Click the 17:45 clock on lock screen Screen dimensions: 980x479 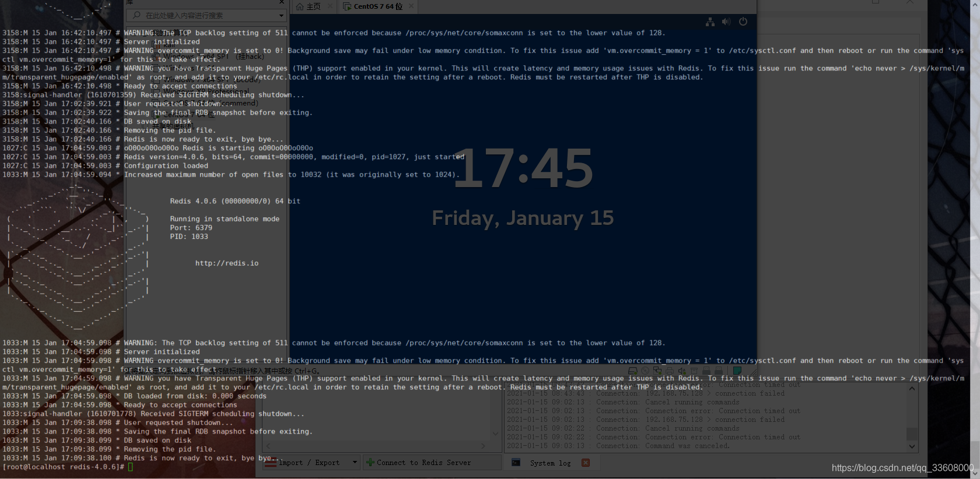[x=523, y=168]
